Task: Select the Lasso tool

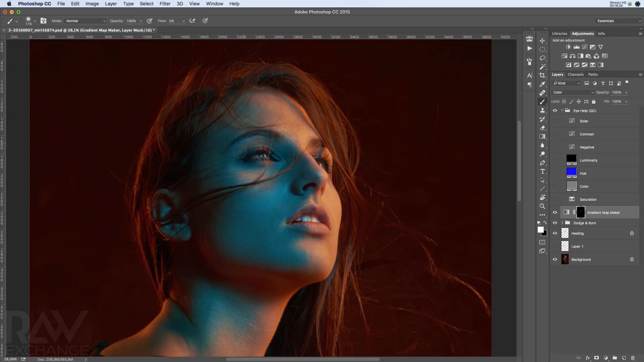Action: (x=542, y=58)
